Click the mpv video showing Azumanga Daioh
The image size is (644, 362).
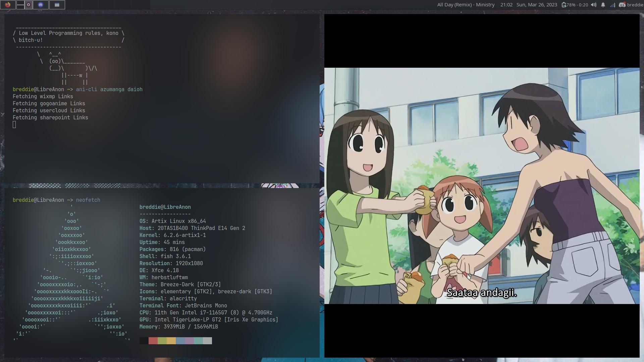(x=482, y=186)
